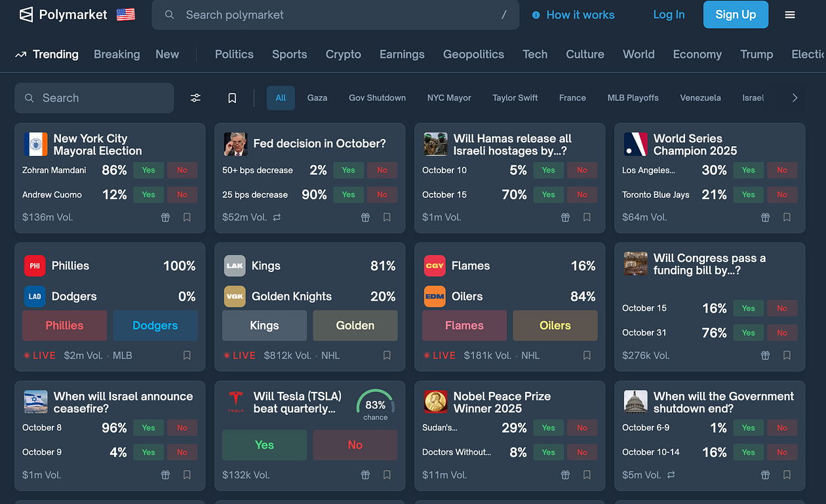Viewport: 826px width, 504px height.
Task: Click gift icon on World Series Champion card
Action: coord(765,217)
